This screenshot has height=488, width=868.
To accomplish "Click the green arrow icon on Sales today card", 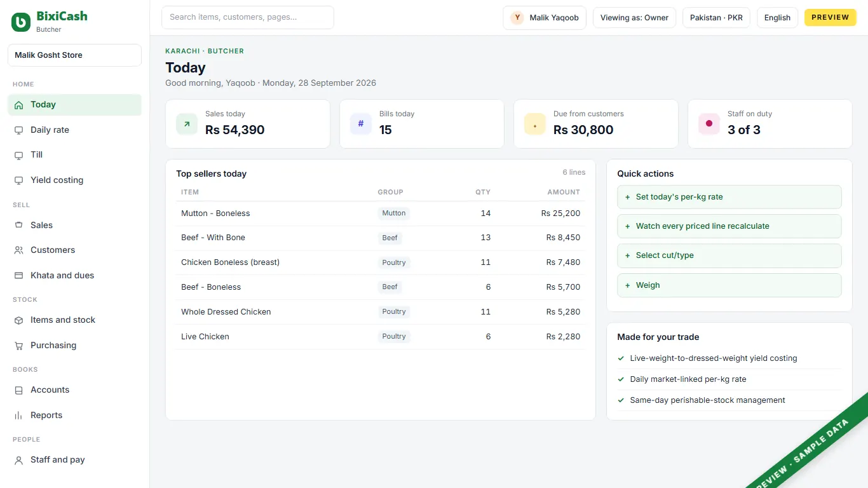I will [187, 124].
